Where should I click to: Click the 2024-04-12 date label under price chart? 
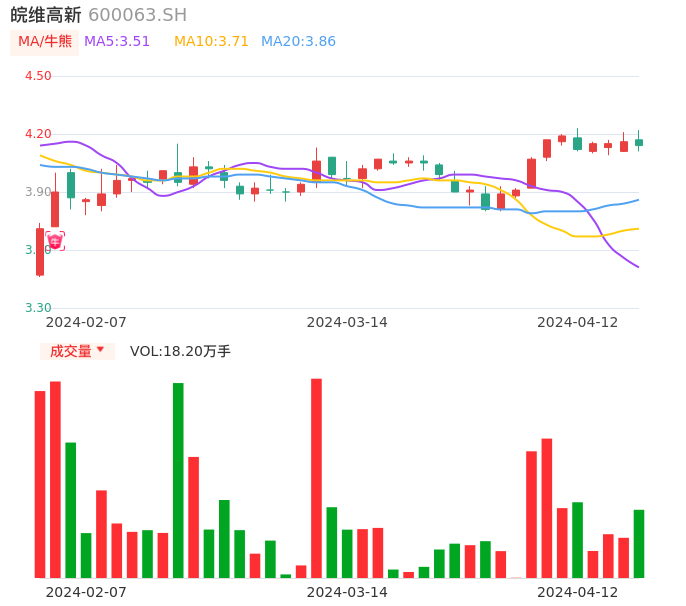point(578,322)
